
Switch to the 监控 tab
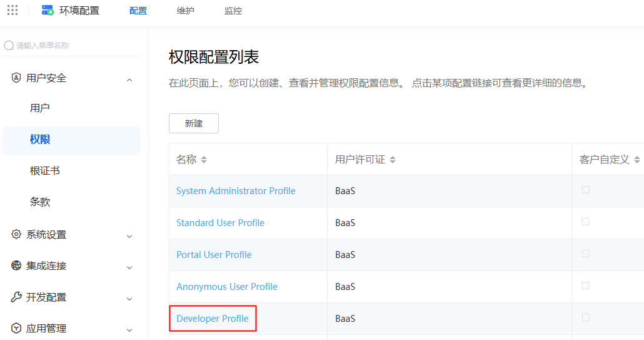coord(233,11)
